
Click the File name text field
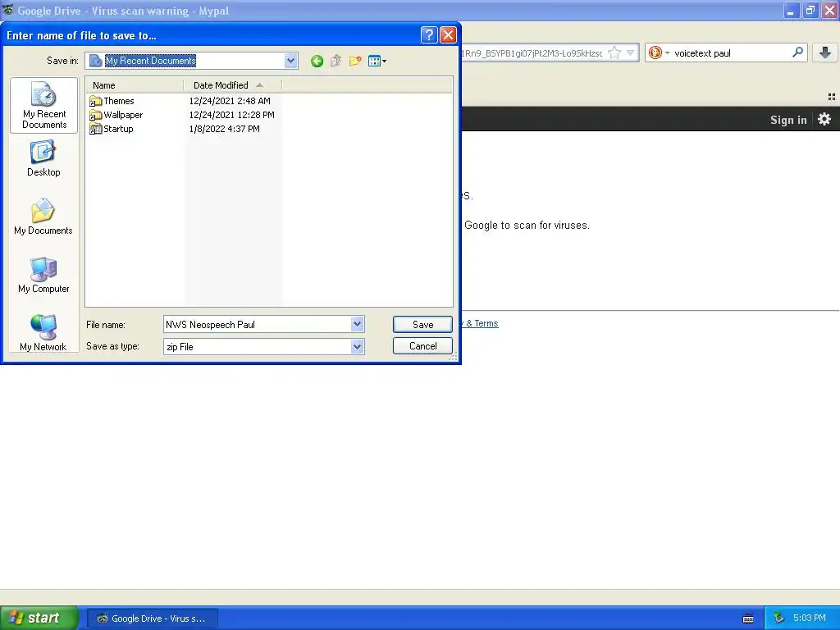pyautogui.click(x=257, y=324)
